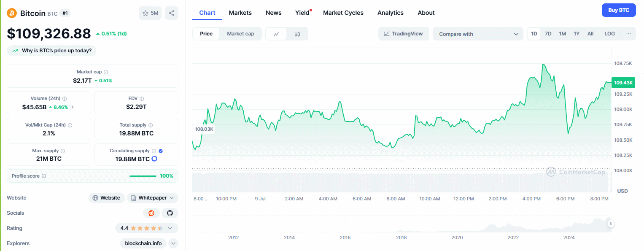This screenshot has width=644, height=251.
Task: Switch to the News tab
Action: [274, 13]
